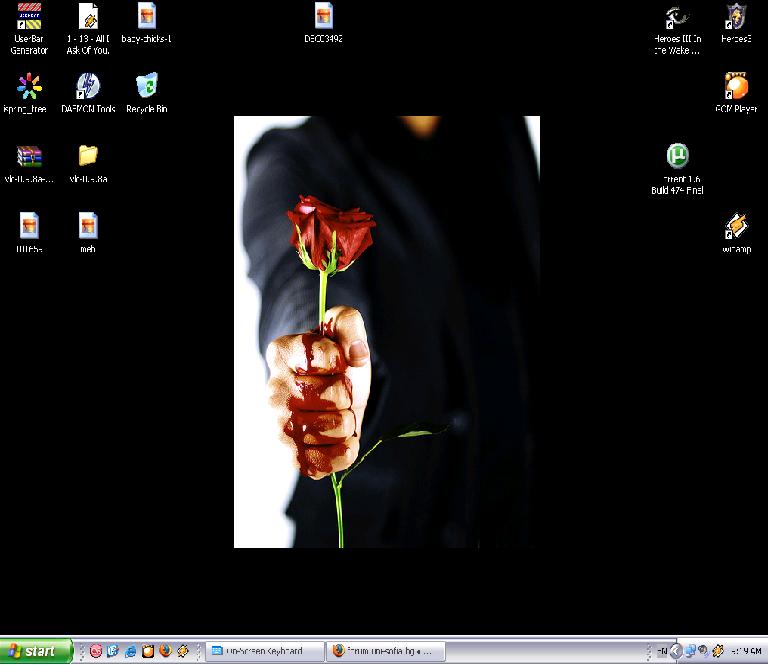Image resolution: width=768 pixels, height=665 pixels.
Task: Click the Recycle Bin icon
Action: click(146, 87)
